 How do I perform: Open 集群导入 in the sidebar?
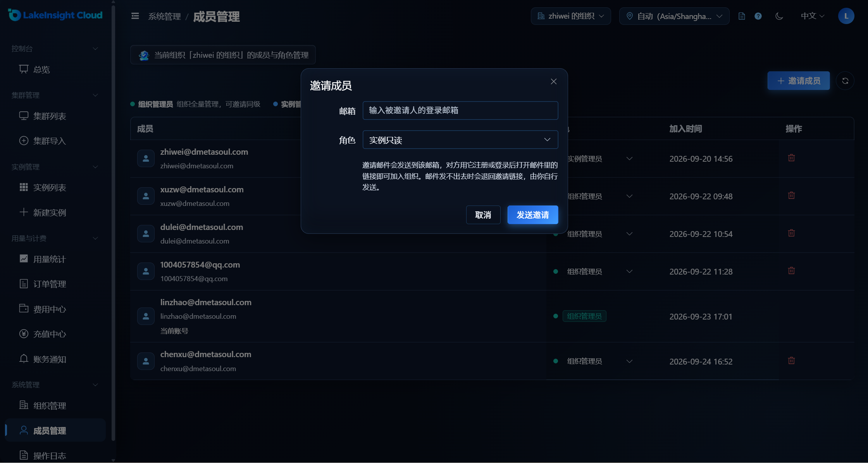(55, 141)
